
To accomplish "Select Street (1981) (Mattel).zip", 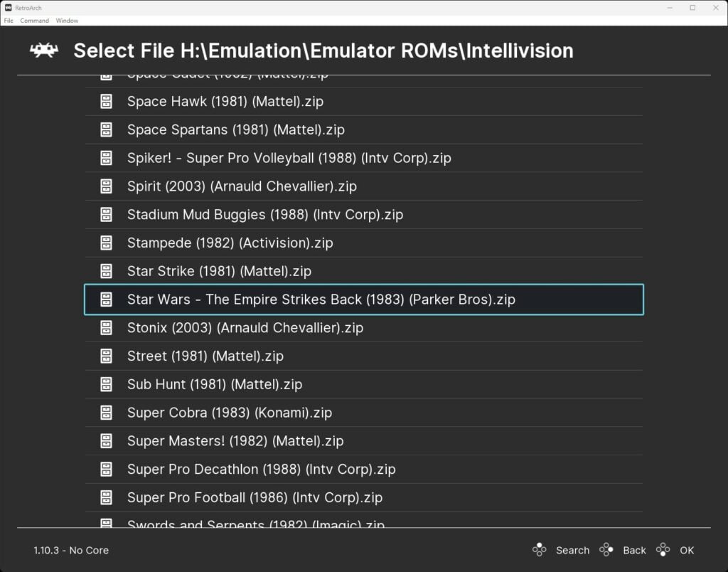I will coord(364,356).
